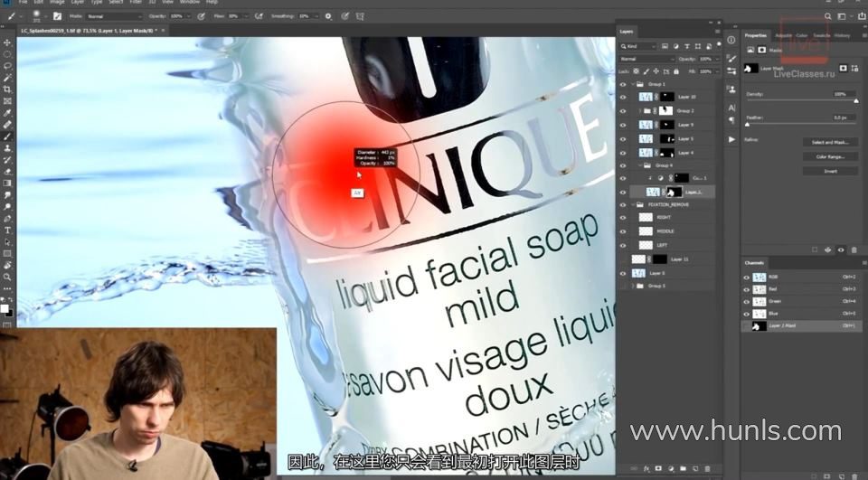Toggle visibility of Layer 9
This screenshot has width=868, height=480.
point(623,125)
